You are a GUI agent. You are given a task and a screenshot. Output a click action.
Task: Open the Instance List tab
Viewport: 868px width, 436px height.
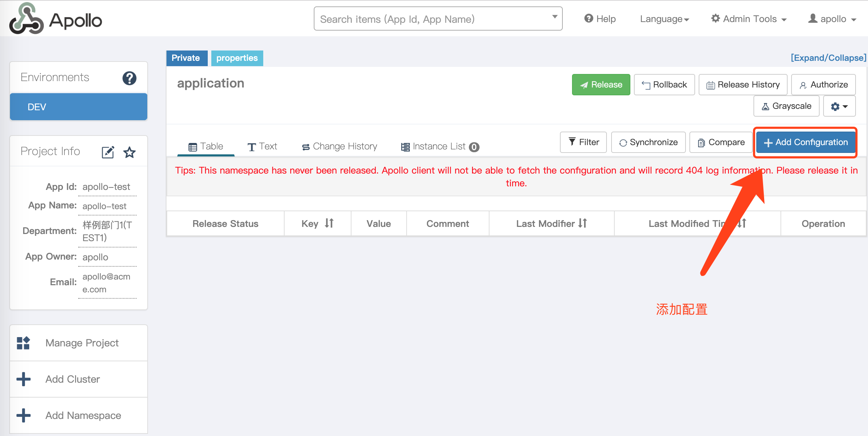click(439, 147)
